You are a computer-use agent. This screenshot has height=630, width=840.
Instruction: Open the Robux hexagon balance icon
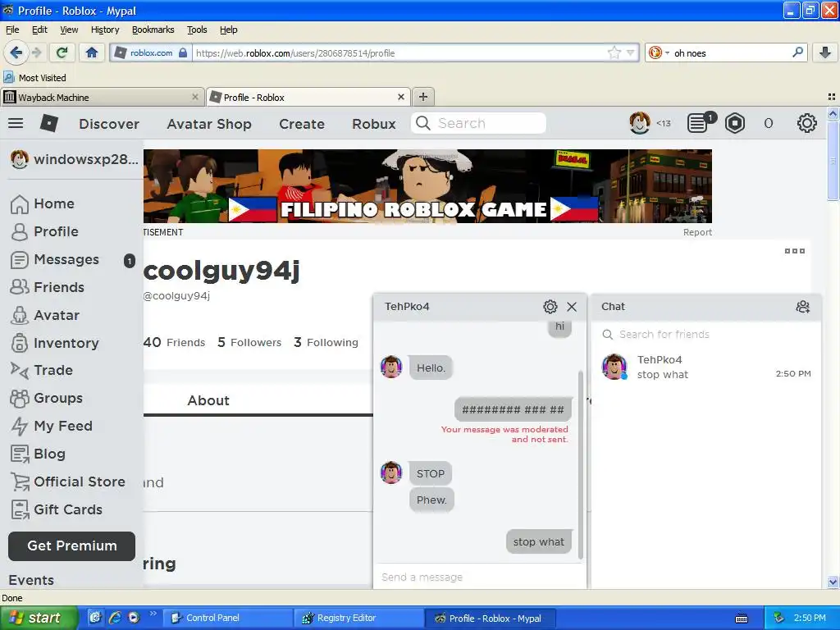point(735,124)
